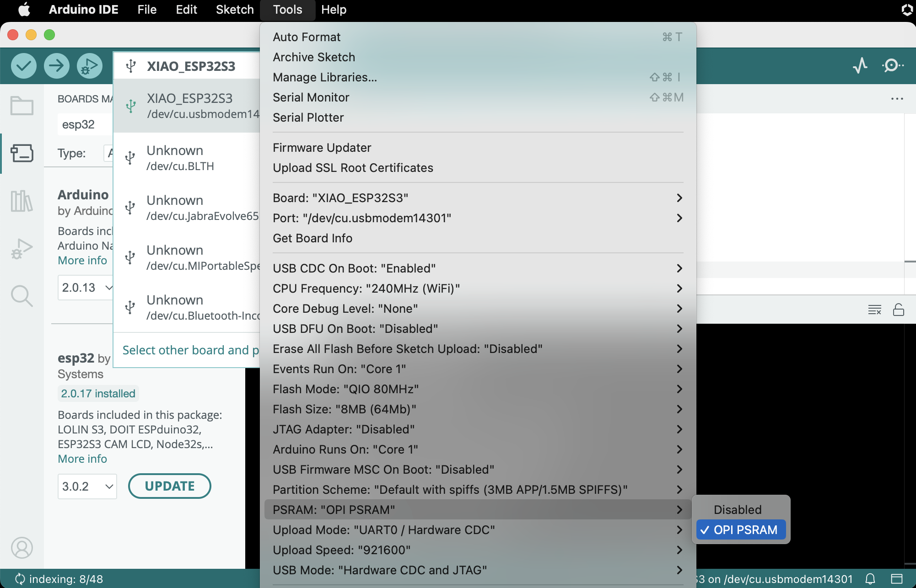Click More info link under Arduino package

[x=82, y=260]
